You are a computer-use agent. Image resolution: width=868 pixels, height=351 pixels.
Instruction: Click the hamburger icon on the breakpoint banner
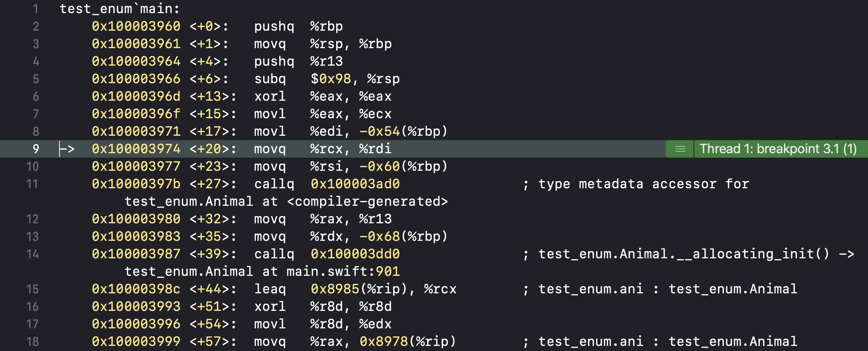tap(680, 148)
